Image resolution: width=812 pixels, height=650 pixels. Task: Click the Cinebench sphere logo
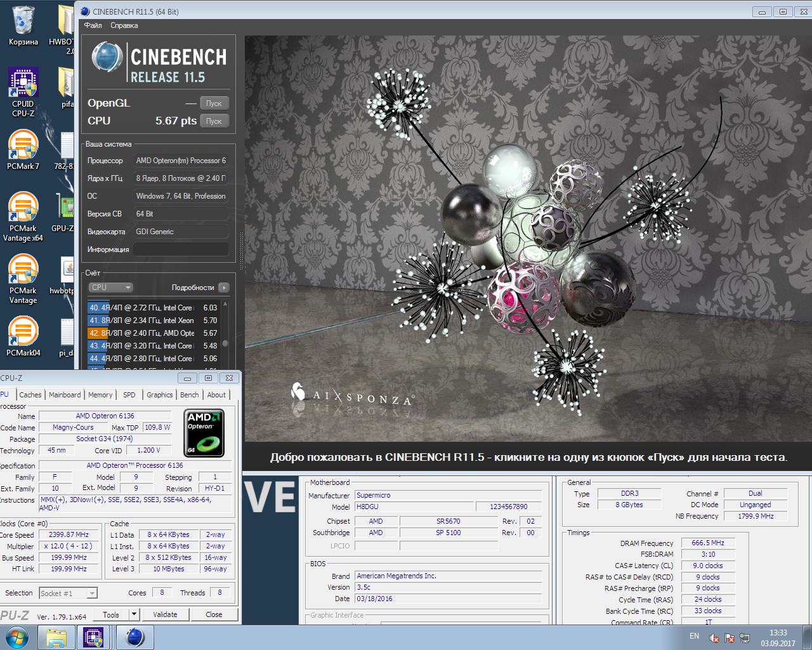(x=107, y=58)
